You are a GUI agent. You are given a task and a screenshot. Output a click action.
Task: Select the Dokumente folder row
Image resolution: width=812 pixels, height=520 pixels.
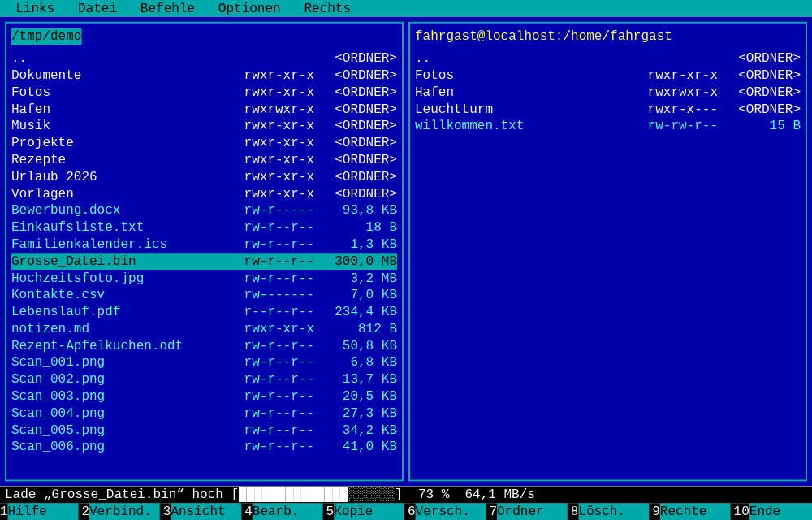(x=204, y=75)
